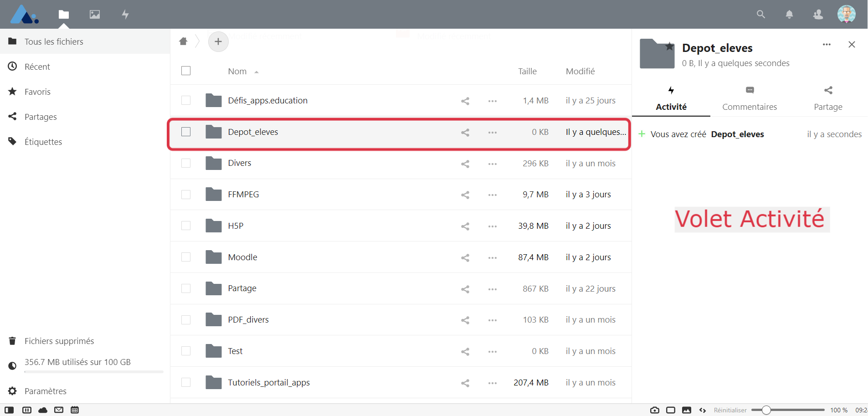Switch to the Partage tab in sidebar
The height and width of the screenshot is (416, 868).
click(828, 99)
